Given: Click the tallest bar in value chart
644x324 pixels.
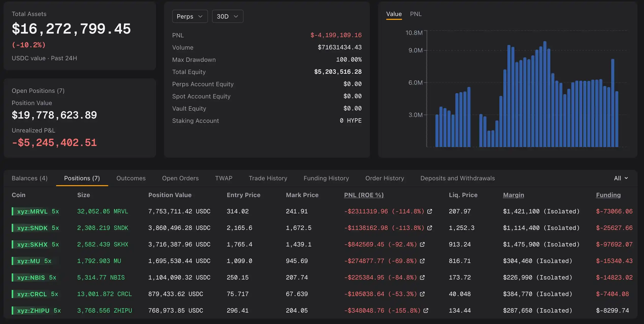Looking at the screenshot, I should point(545,94).
